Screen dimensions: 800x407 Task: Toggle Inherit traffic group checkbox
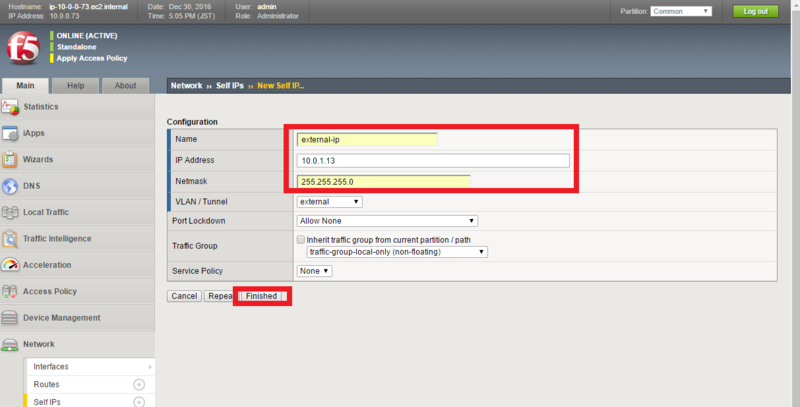click(x=301, y=239)
